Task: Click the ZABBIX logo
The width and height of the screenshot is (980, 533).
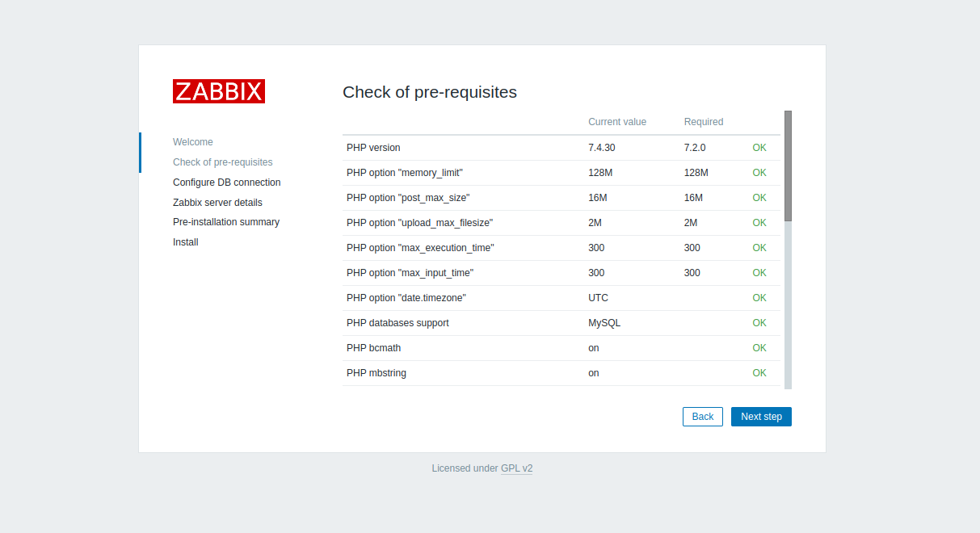Action: [218, 91]
